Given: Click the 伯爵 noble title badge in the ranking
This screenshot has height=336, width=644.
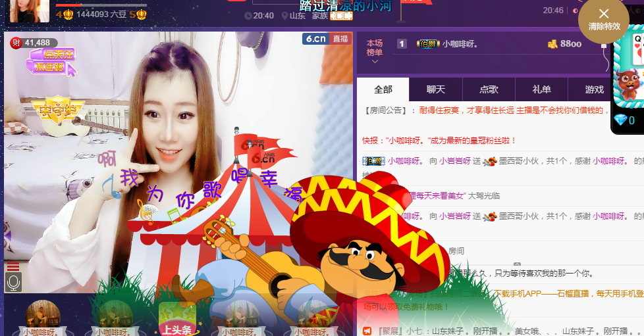Looking at the screenshot, I should [x=428, y=44].
